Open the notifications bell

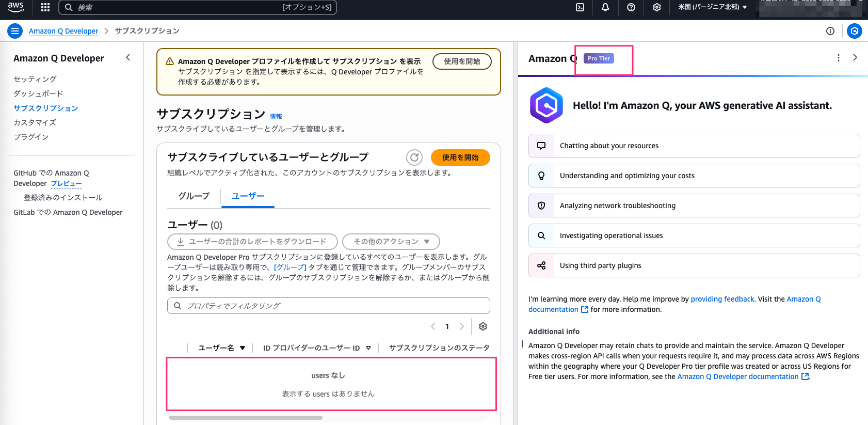(605, 7)
